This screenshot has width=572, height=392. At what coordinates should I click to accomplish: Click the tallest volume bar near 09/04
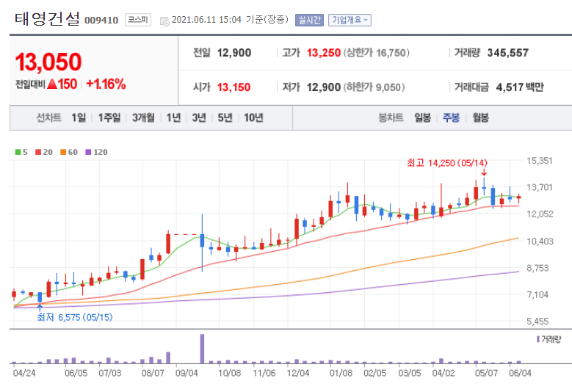pos(202,349)
